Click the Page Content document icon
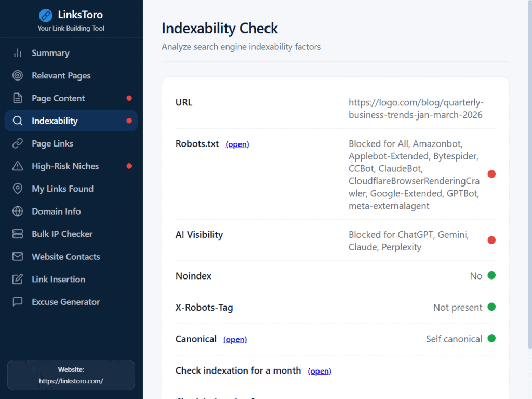532x399 pixels. pos(18,98)
